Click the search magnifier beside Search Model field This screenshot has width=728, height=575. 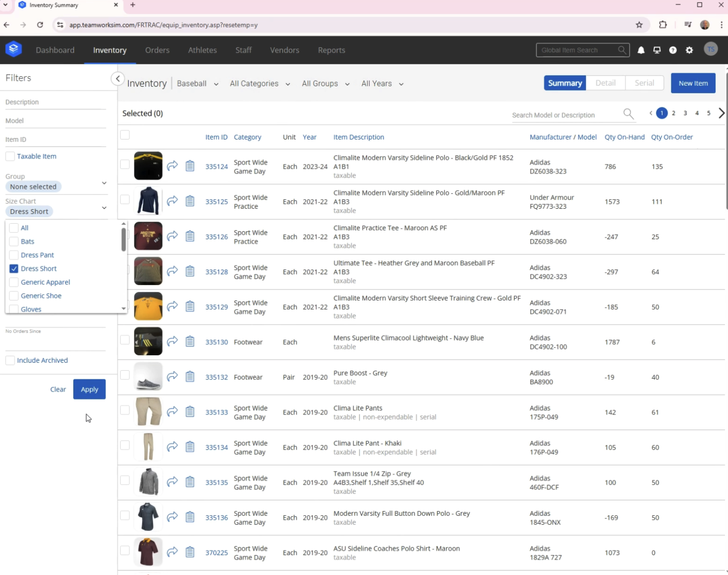pyautogui.click(x=628, y=114)
